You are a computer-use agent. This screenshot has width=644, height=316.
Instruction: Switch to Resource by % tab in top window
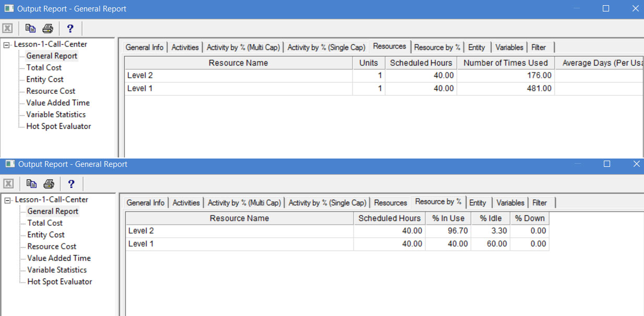[437, 47]
